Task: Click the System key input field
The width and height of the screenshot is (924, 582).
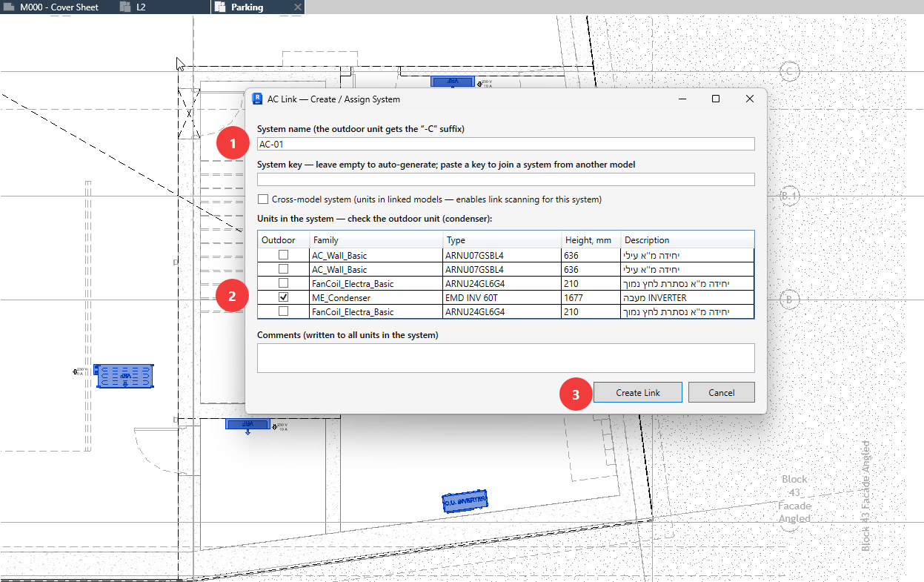Action: tap(505, 179)
